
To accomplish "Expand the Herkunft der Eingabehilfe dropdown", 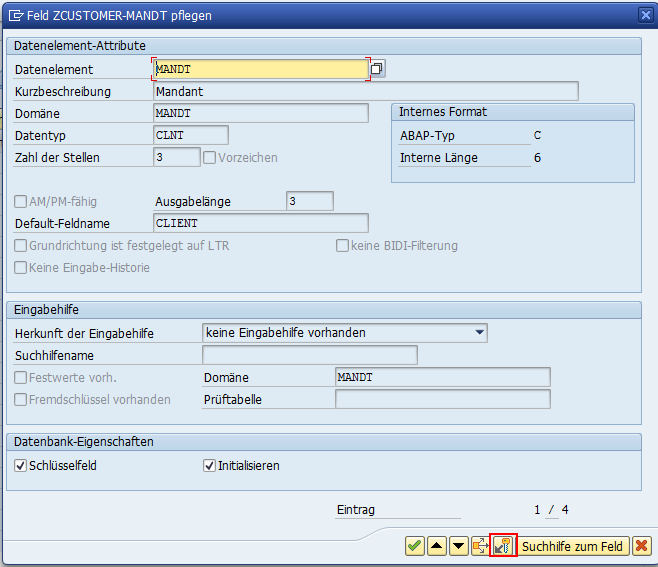I will tap(480, 333).
